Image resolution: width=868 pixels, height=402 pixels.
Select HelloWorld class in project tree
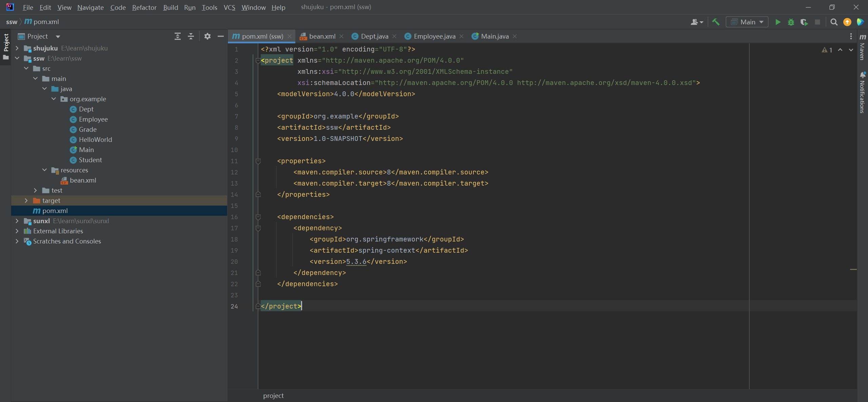click(95, 140)
